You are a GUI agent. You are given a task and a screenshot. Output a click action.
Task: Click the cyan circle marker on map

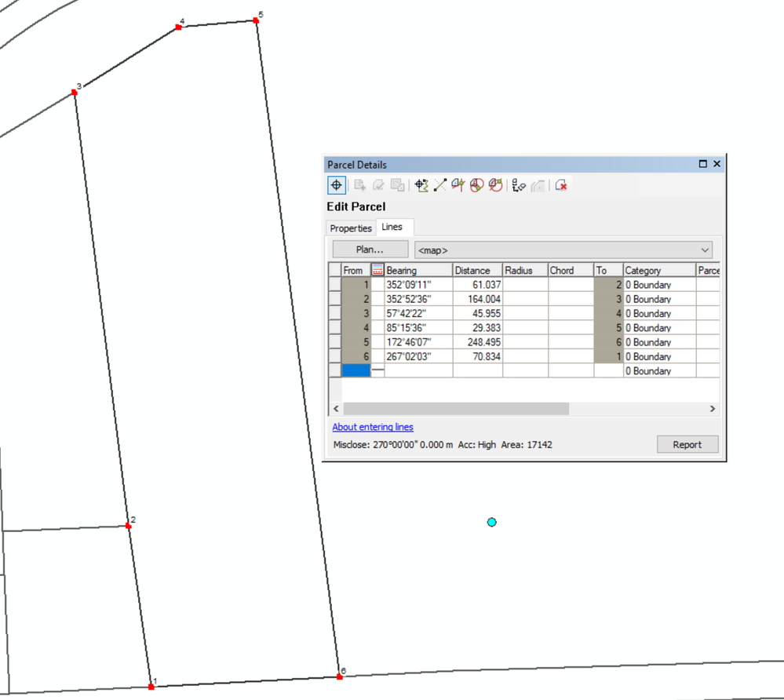tap(492, 522)
